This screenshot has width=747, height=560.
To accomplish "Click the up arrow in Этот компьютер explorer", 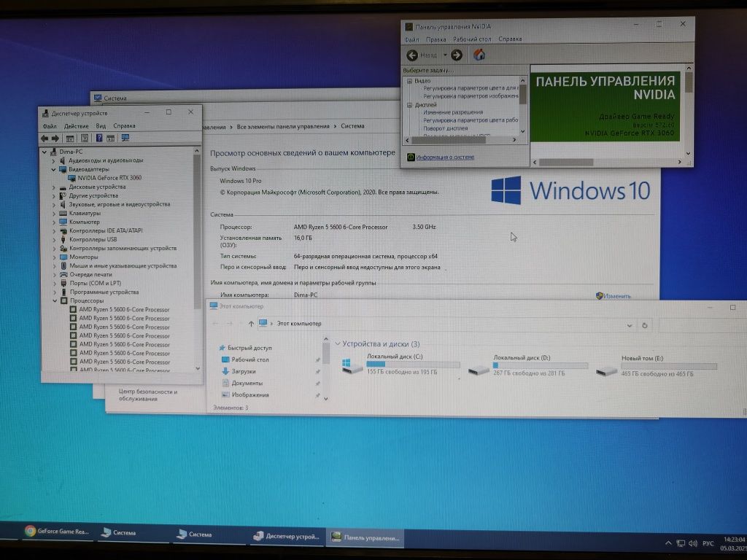I will tap(251, 324).
